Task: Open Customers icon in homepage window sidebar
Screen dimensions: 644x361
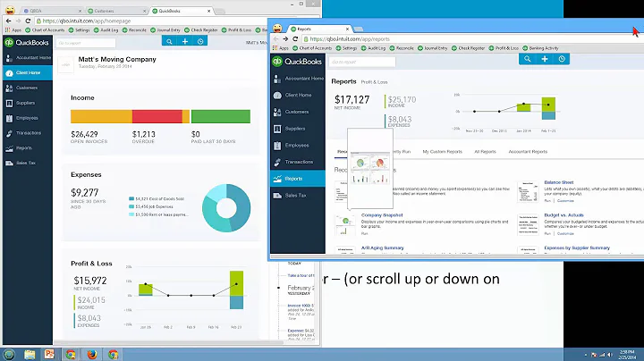Action: 10,88
